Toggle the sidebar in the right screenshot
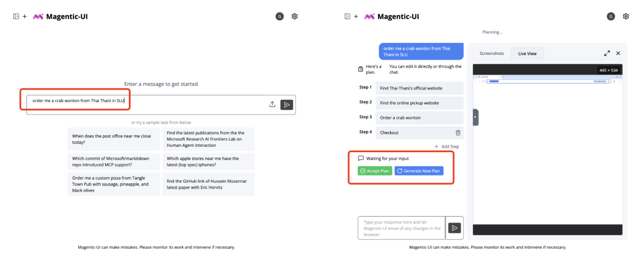 (x=348, y=17)
